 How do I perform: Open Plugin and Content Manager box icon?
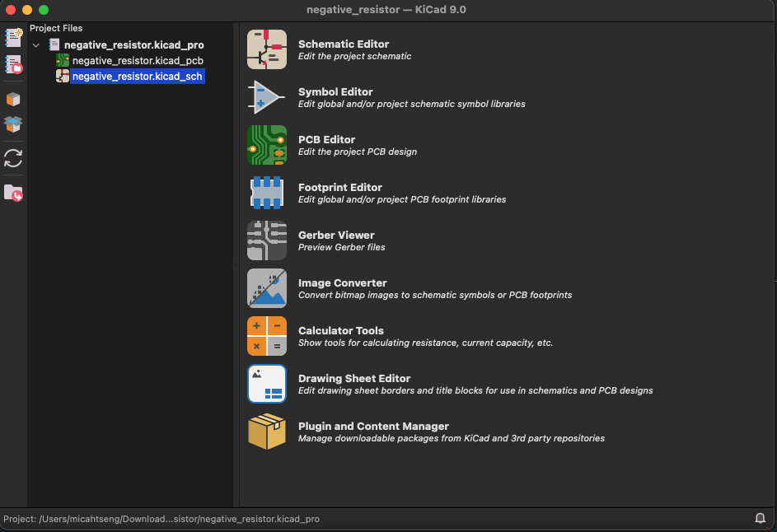[x=267, y=432]
